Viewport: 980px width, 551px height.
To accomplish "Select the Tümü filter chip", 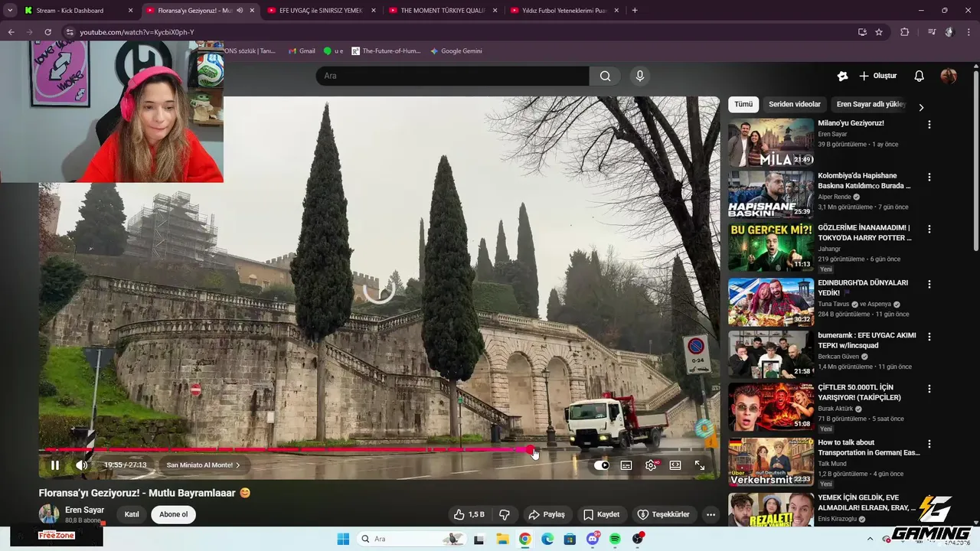I will pos(743,104).
